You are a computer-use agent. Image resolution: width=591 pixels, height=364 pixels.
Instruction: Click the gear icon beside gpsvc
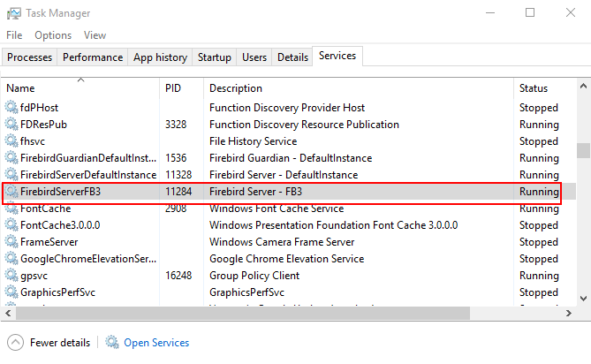pos(11,276)
